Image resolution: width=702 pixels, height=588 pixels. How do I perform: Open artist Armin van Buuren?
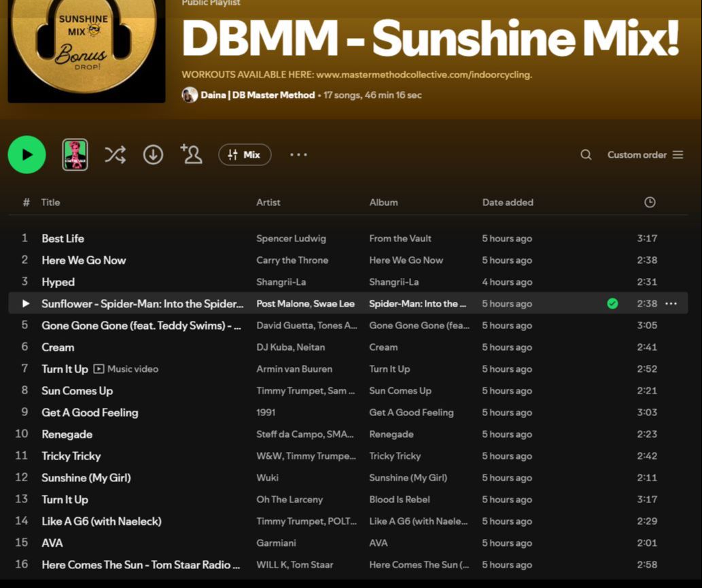pyautogui.click(x=294, y=369)
